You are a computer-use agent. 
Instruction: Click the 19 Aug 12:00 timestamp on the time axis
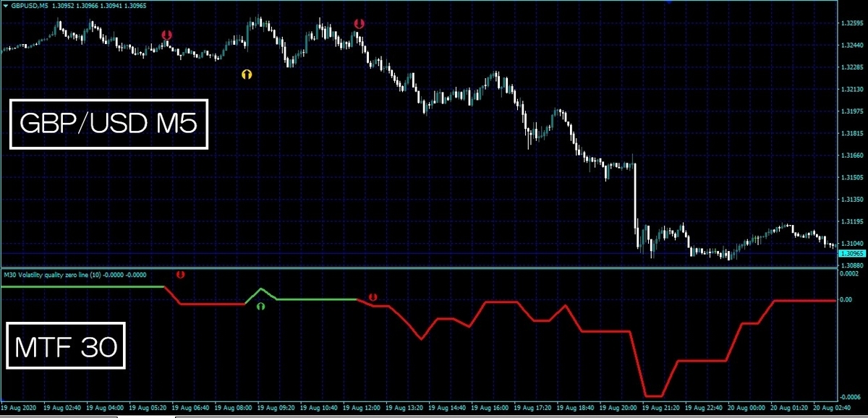(362, 407)
